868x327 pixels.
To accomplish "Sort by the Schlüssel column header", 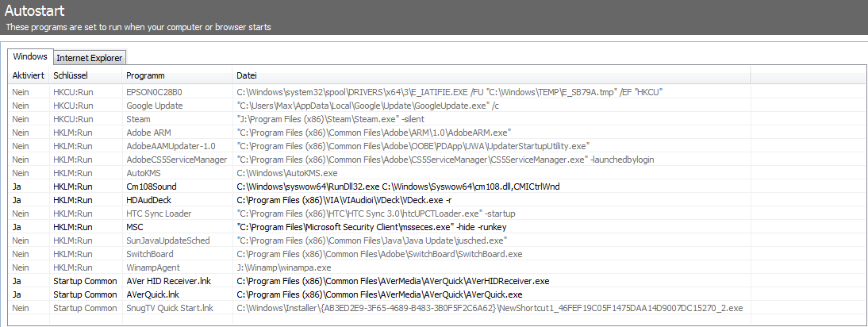I will [x=85, y=75].
